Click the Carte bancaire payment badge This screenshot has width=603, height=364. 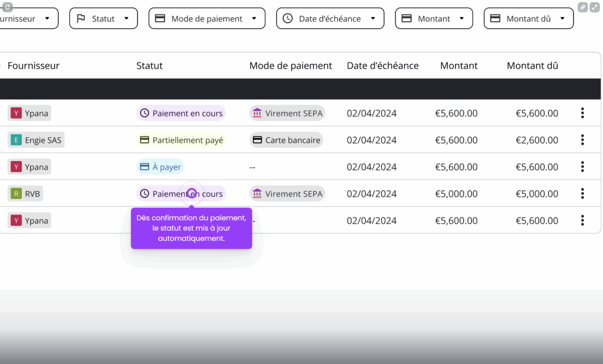coord(286,140)
